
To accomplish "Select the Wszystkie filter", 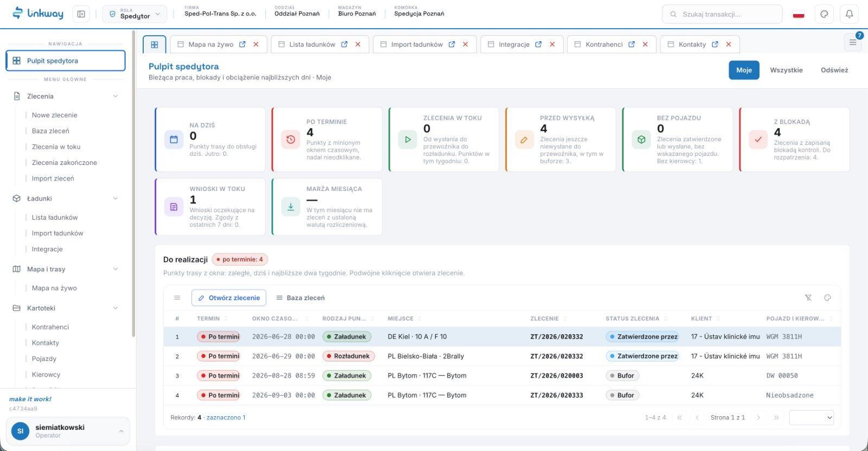I will (786, 70).
